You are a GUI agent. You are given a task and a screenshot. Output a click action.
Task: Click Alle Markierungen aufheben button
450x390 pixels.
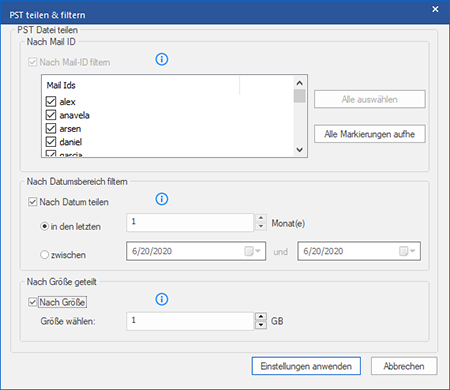tap(370, 134)
